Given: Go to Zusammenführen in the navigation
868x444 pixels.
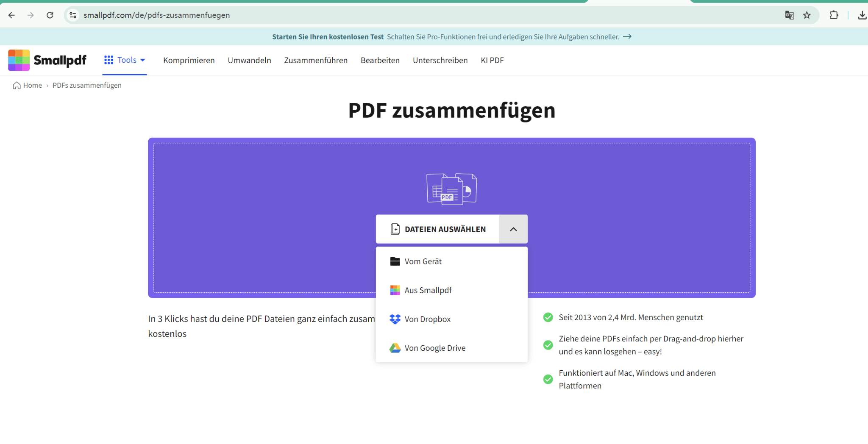Looking at the screenshot, I should (x=316, y=60).
